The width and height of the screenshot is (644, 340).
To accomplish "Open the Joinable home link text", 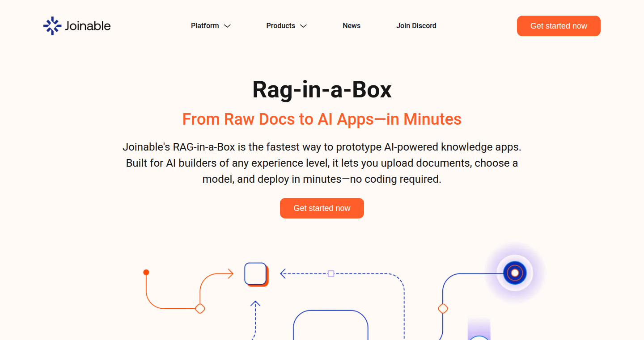I will click(88, 26).
